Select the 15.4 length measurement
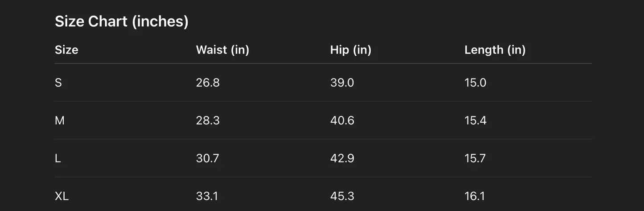The image size is (644, 211). tap(475, 120)
